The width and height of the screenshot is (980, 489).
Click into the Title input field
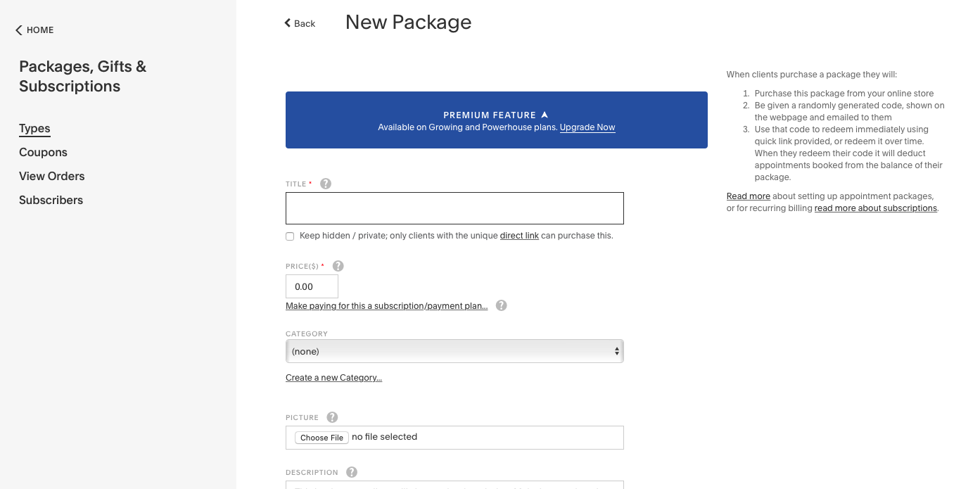454,208
